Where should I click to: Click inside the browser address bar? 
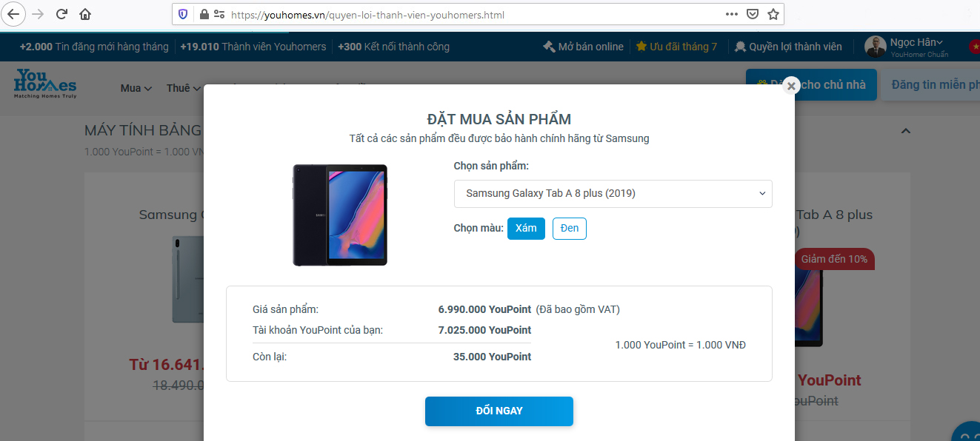tap(370, 13)
